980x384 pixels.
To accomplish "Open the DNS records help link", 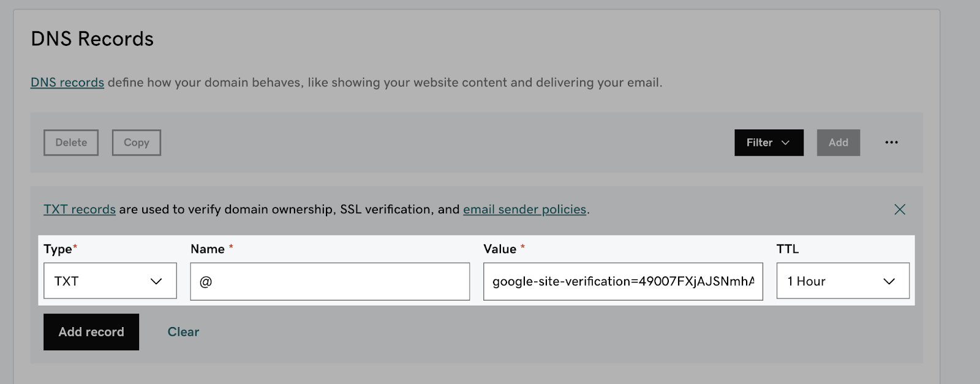I will (67, 83).
